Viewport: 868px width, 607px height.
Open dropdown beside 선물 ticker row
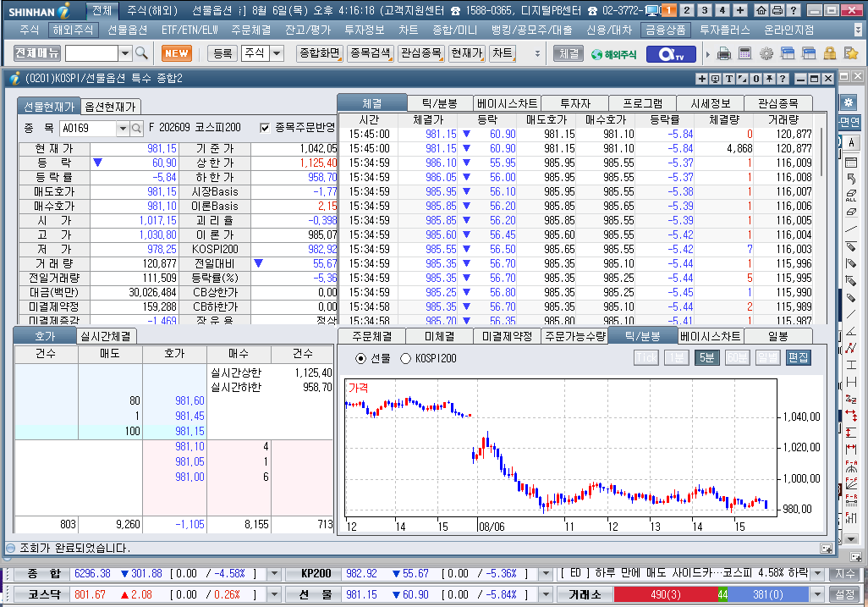[x=546, y=595]
